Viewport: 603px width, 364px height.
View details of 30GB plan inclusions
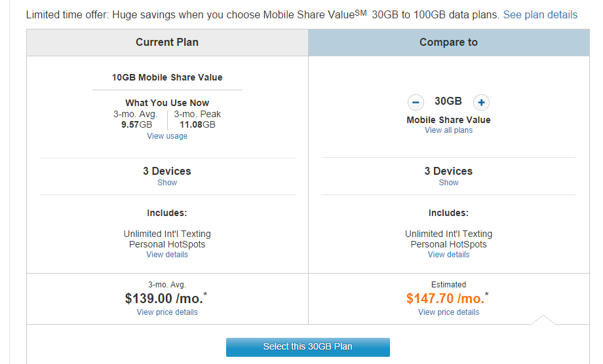(448, 255)
